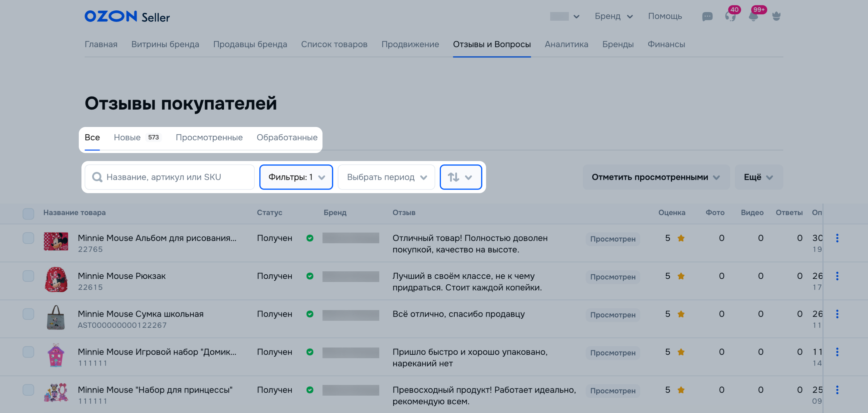Open notifications bell icon
The image size is (868, 413).
pos(753,16)
